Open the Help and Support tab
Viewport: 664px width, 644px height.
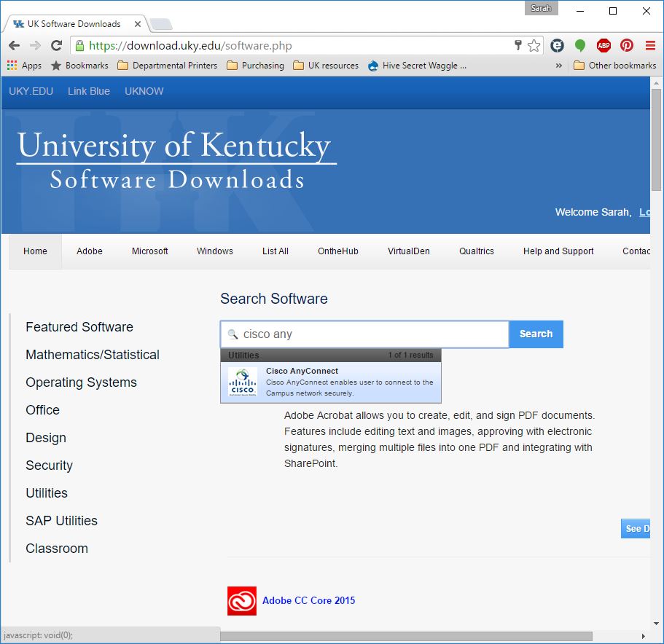[558, 251]
